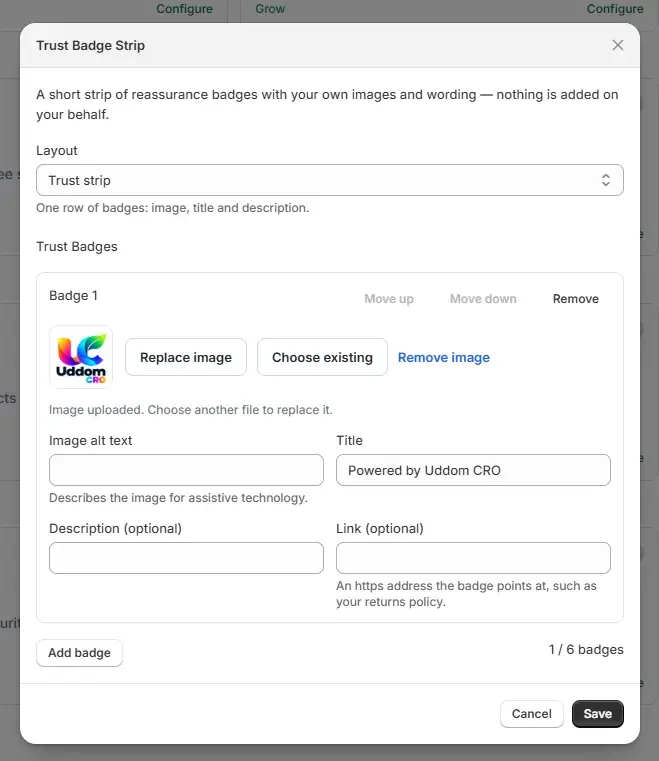Close the Trust Badge Strip dialog
This screenshot has width=659, height=761.
coord(617,45)
